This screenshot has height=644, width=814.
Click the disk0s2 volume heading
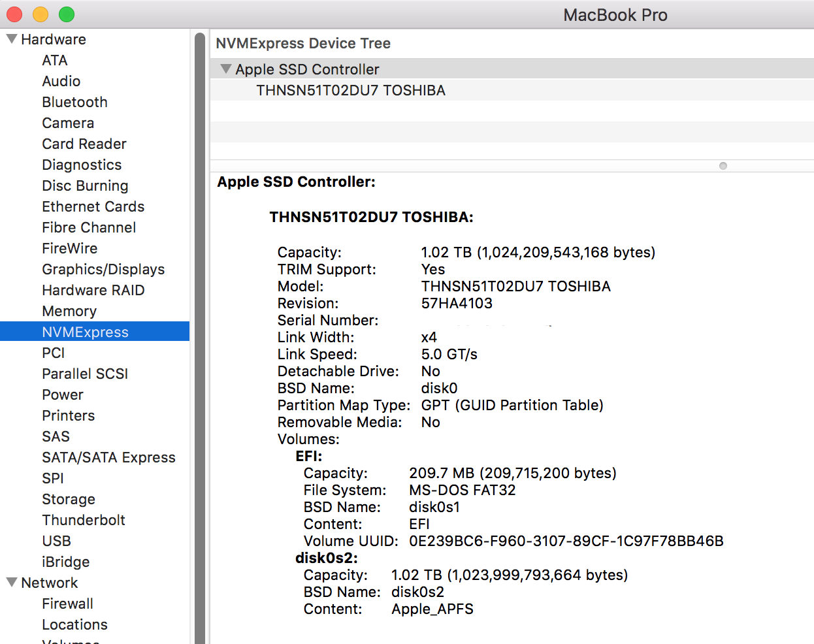[327, 558]
